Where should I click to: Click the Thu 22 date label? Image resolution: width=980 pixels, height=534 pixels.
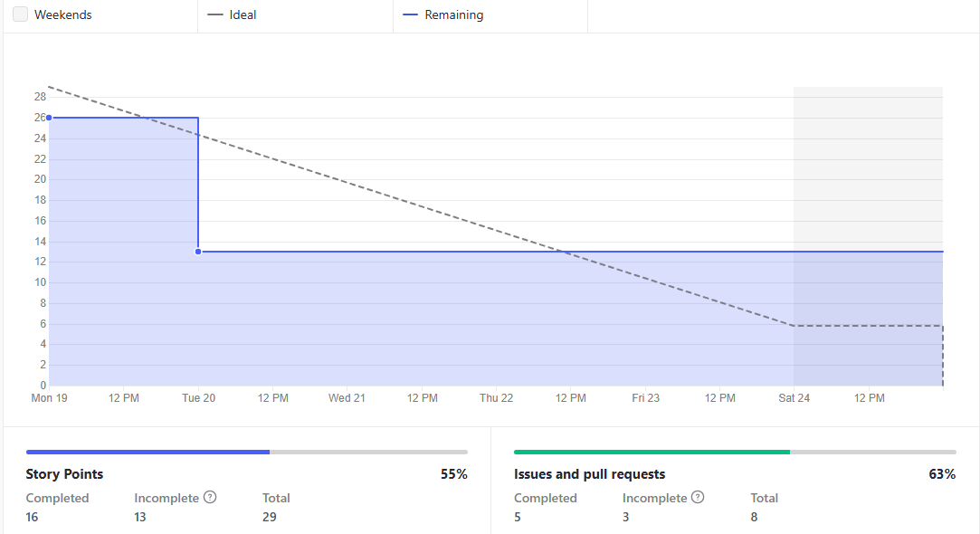496,398
